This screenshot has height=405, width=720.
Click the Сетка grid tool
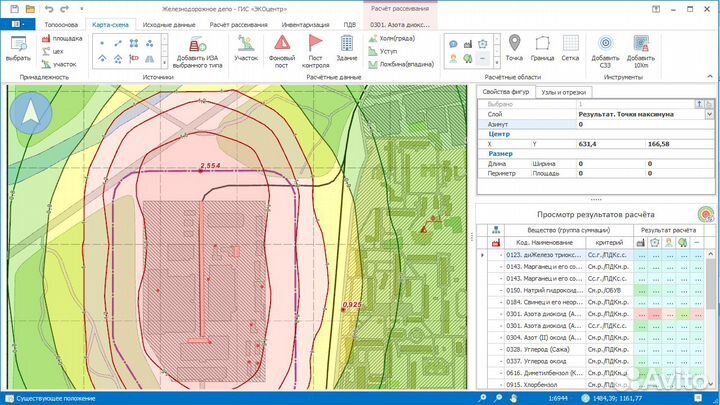tap(570, 43)
